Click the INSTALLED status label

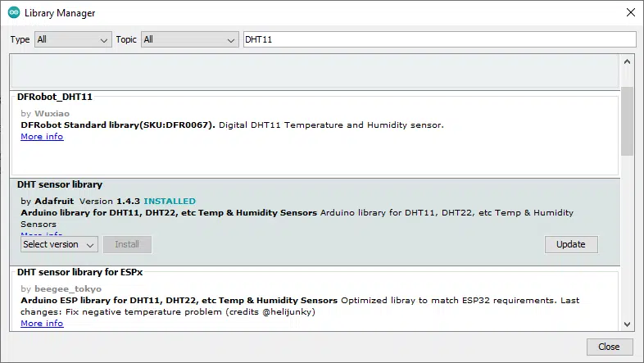pos(170,202)
